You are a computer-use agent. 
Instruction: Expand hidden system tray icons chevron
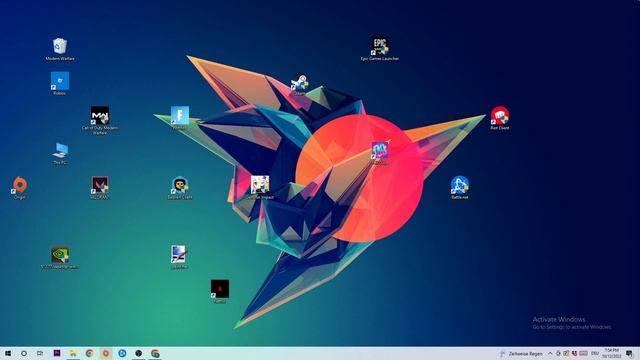tap(550, 353)
